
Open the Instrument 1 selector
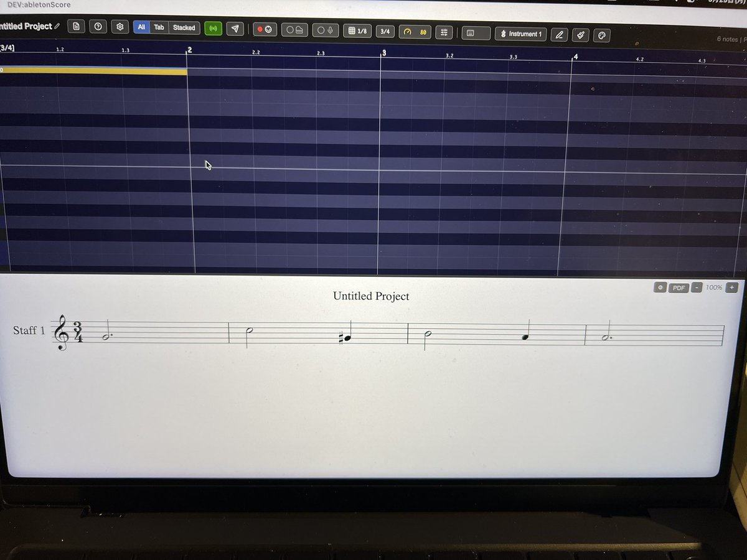pyautogui.click(x=520, y=34)
